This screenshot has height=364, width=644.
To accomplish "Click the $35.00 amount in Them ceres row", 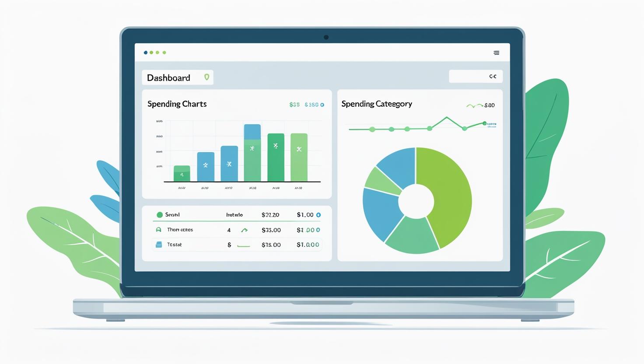I will click(x=271, y=230).
